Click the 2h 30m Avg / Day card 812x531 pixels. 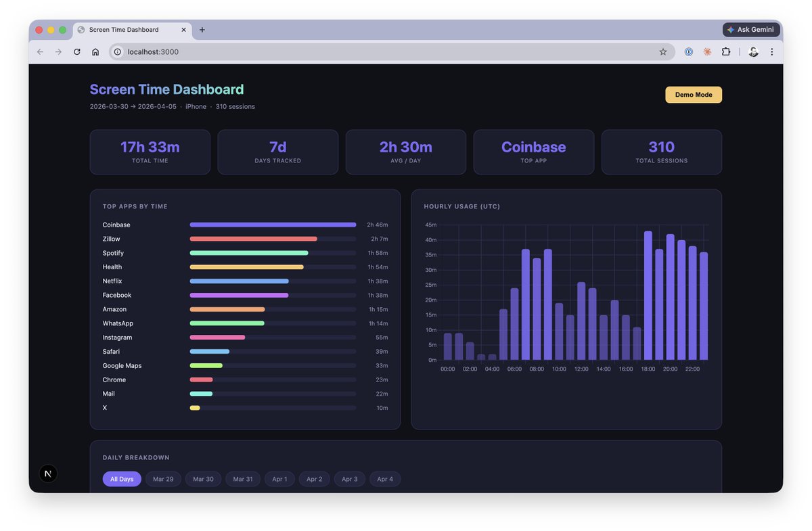[406, 152]
